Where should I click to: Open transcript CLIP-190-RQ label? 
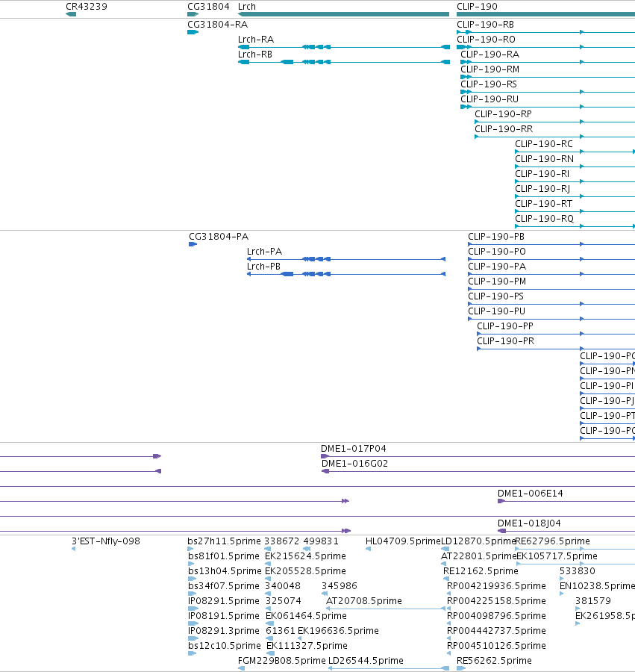click(544, 220)
